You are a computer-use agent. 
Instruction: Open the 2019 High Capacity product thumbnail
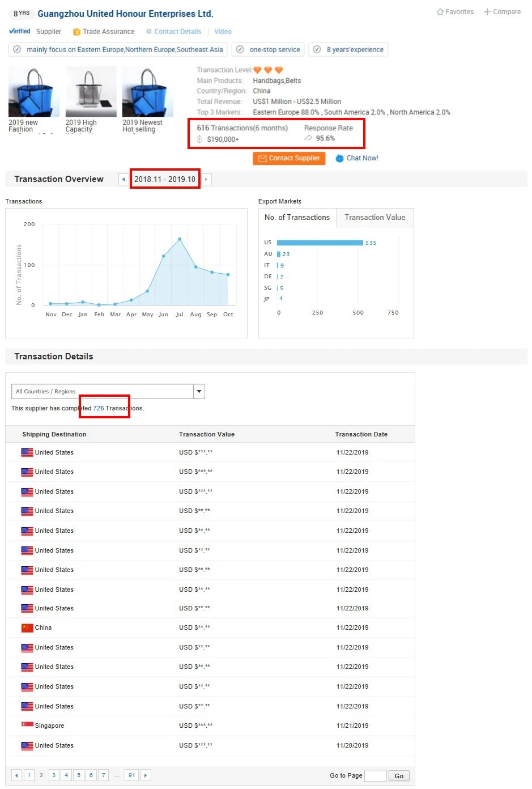click(91, 92)
